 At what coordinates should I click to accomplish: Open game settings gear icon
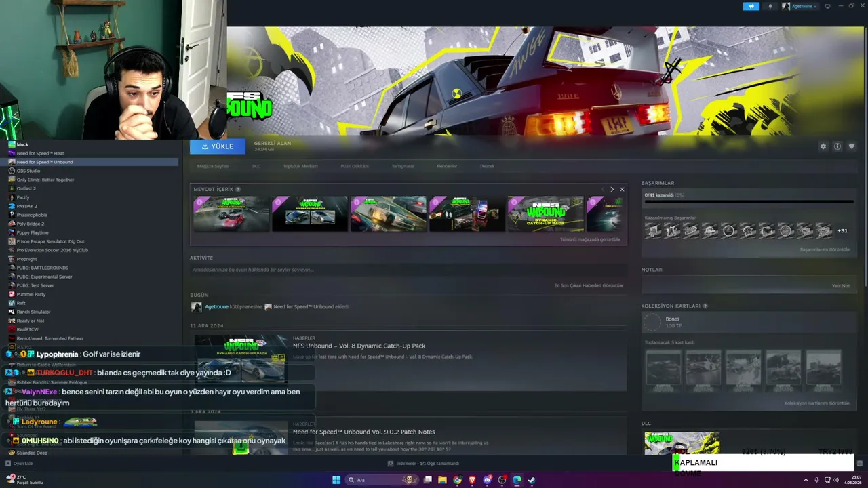(823, 146)
